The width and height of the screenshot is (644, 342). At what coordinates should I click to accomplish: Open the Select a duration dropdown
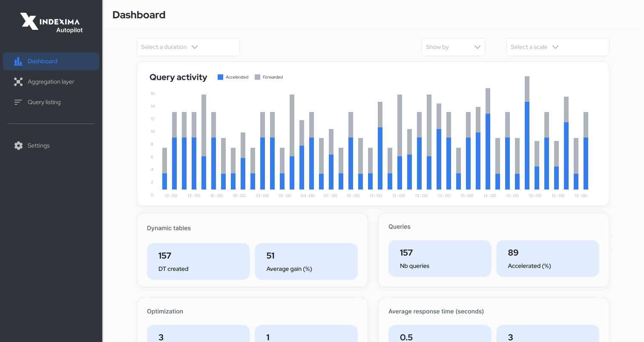(x=188, y=47)
